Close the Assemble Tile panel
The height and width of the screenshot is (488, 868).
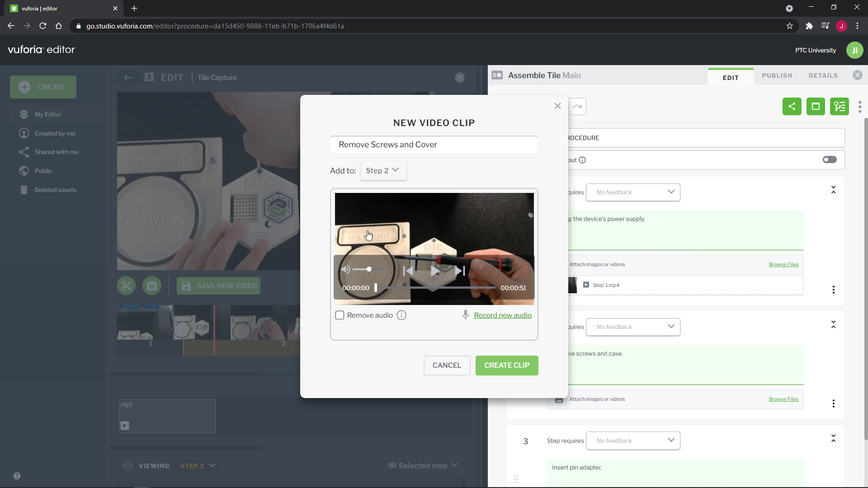[x=857, y=75]
